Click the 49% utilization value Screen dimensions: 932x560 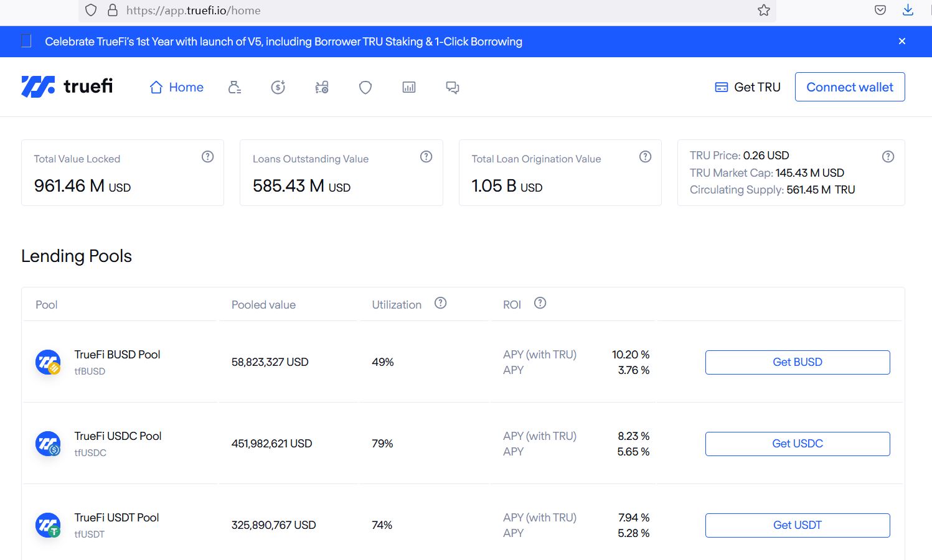coord(383,362)
